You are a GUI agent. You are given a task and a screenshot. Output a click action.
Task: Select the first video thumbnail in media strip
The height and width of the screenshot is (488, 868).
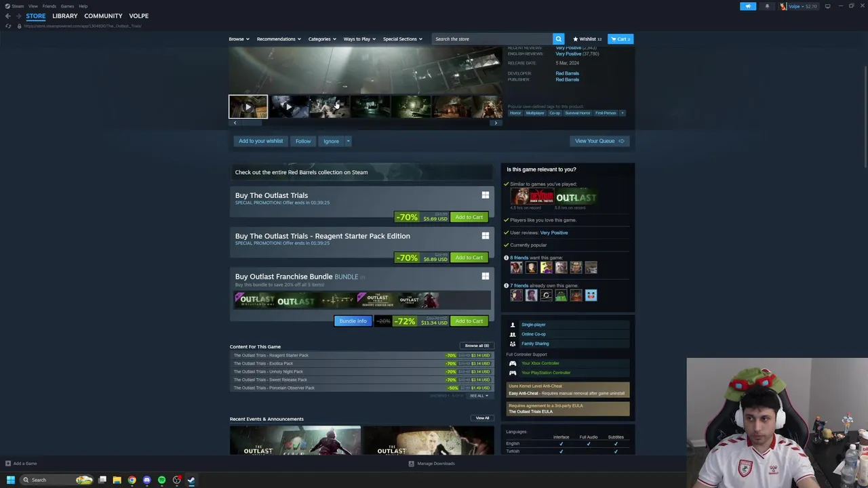(x=248, y=106)
